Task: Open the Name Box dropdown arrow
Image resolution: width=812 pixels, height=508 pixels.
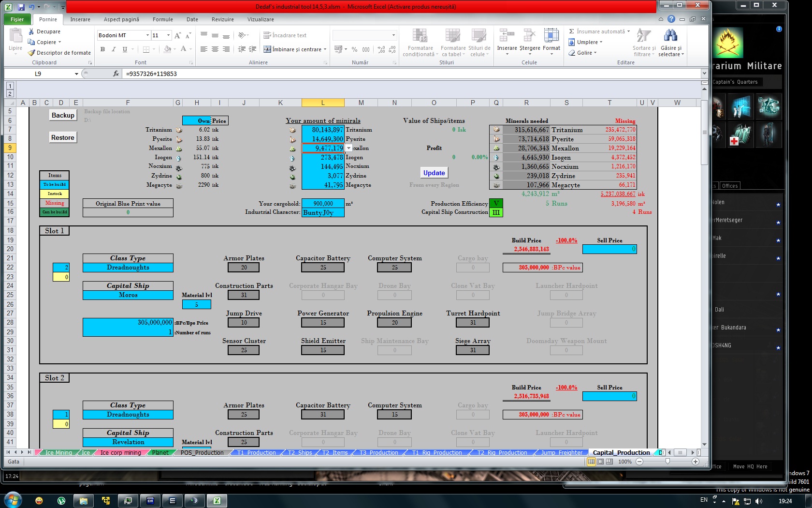Action: click(x=76, y=74)
